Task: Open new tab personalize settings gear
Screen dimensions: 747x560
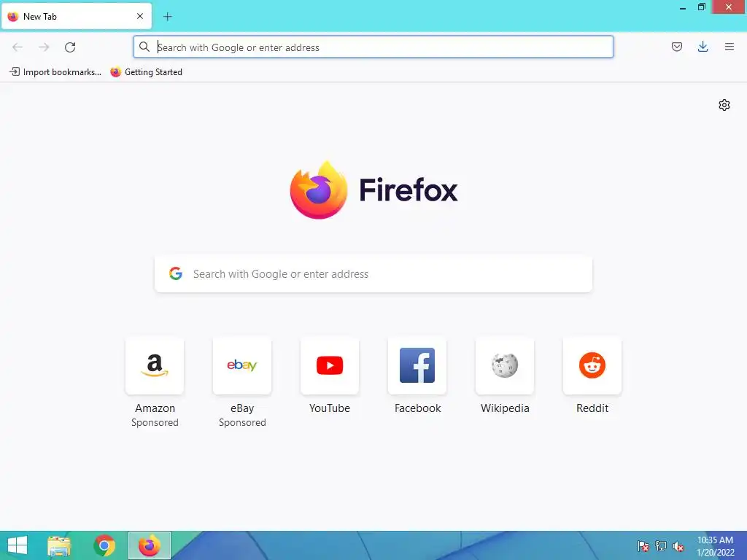Action: click(724, 105)
